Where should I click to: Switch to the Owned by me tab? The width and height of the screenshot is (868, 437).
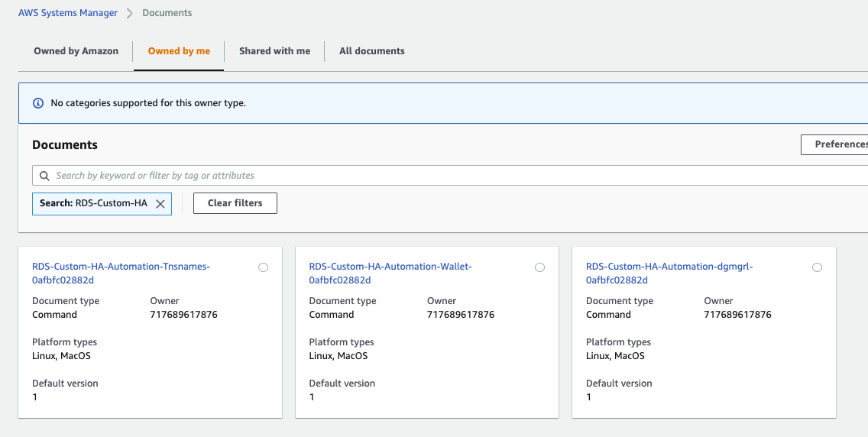[179, 51]
